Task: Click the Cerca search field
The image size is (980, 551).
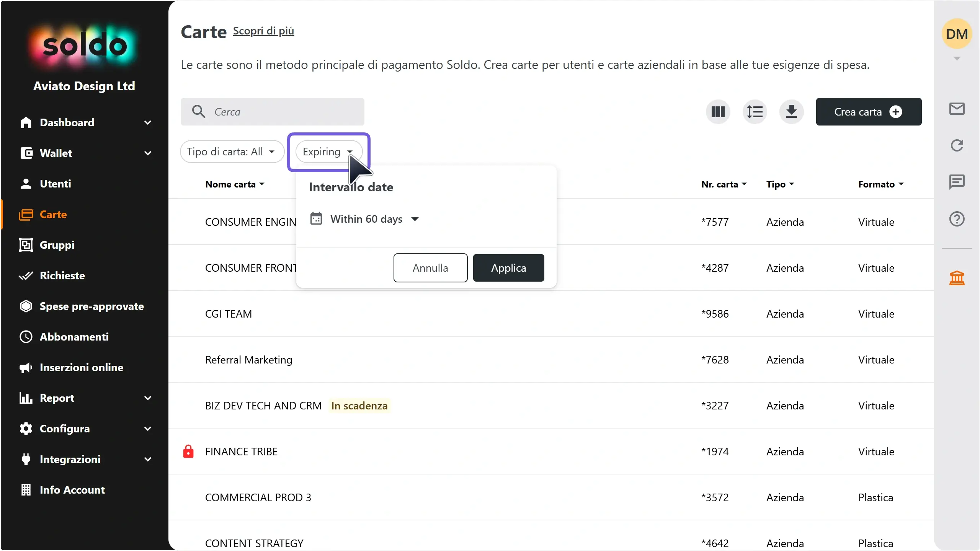Action: coord(272,112)
